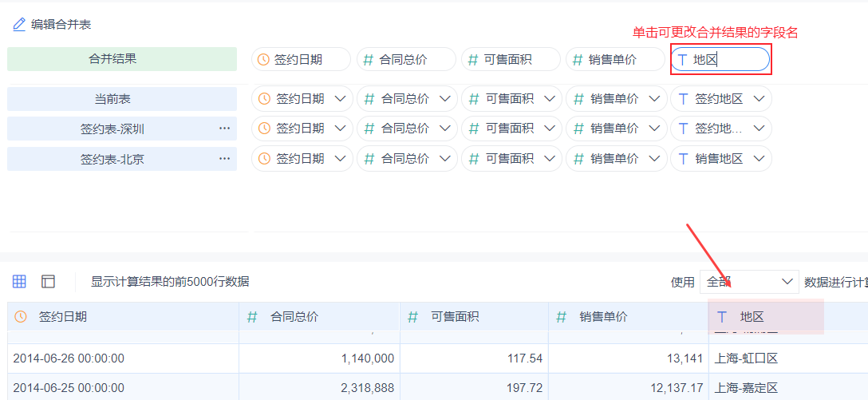Open more options for 签约表-北京
Viewport: 868px width, 400px height.
coord(224,158)
